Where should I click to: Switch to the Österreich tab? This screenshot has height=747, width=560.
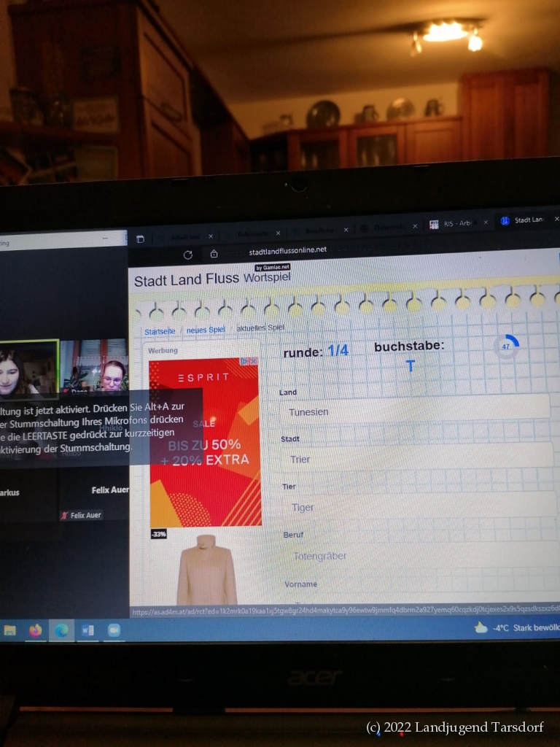[388, 228]
